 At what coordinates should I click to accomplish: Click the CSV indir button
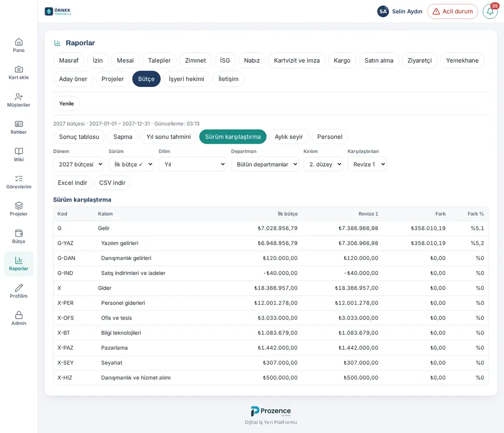pyautogui.click(x=112, y=183)
